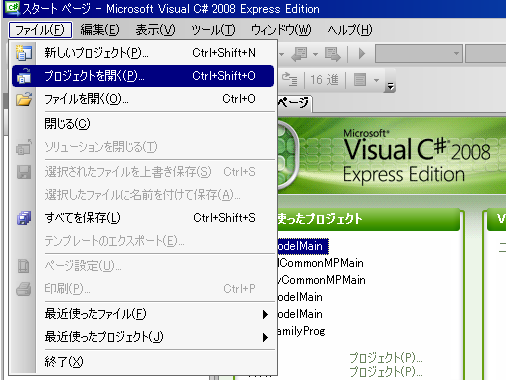Open toolbar options dropdown arrow after 16 進
The image size is (506, 380).
[390, 86]
